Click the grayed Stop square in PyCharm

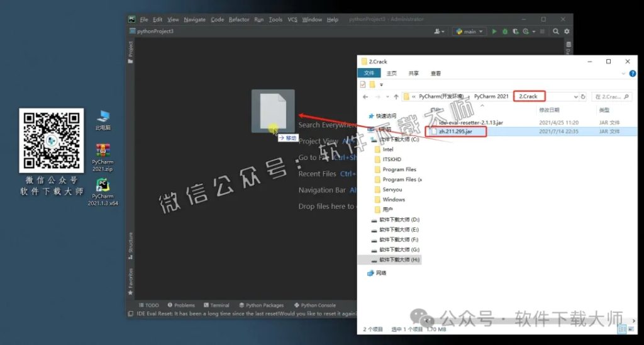pos(542,31)
